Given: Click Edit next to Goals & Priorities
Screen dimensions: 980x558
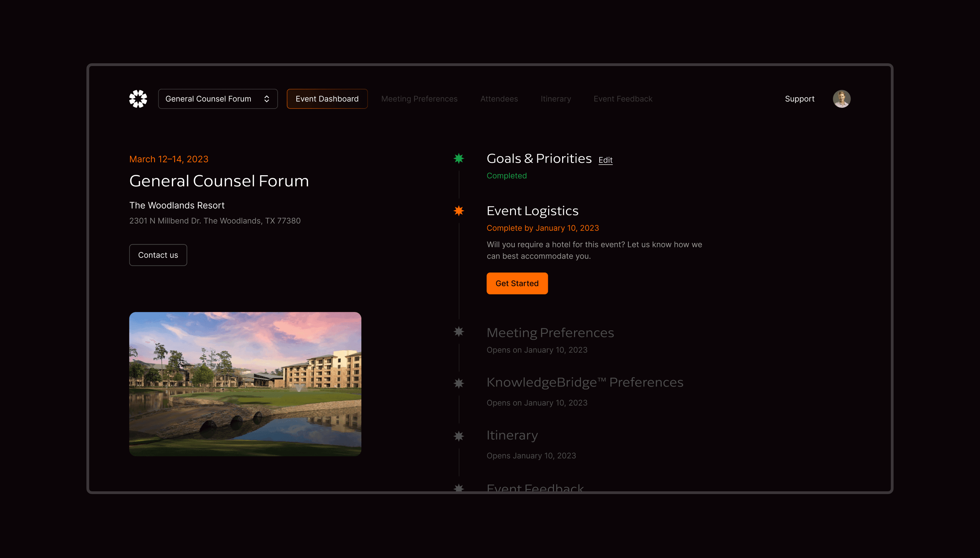Looking at the screenshot, I should coord(605,160).
